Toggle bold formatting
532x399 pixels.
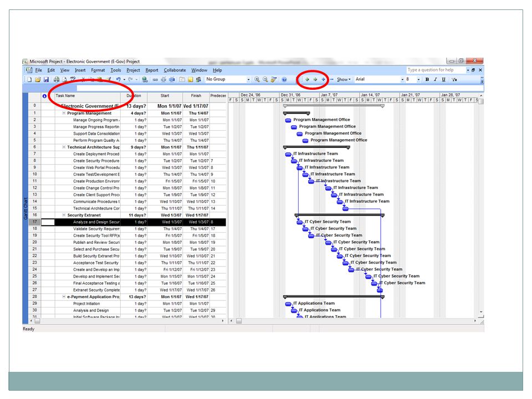(x=427, y=79)
